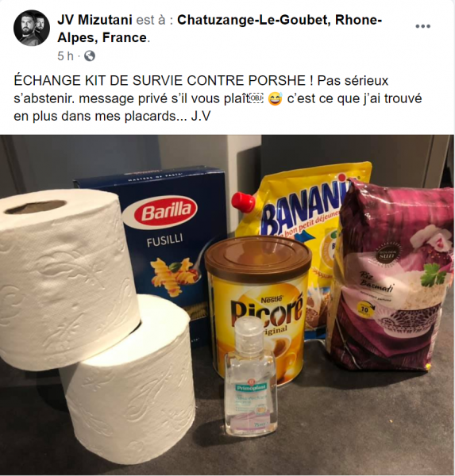This screenshot has width=455, height=476.
Task: Click the Nestlé logo on coffee can
Action: [x=272, y=299]
